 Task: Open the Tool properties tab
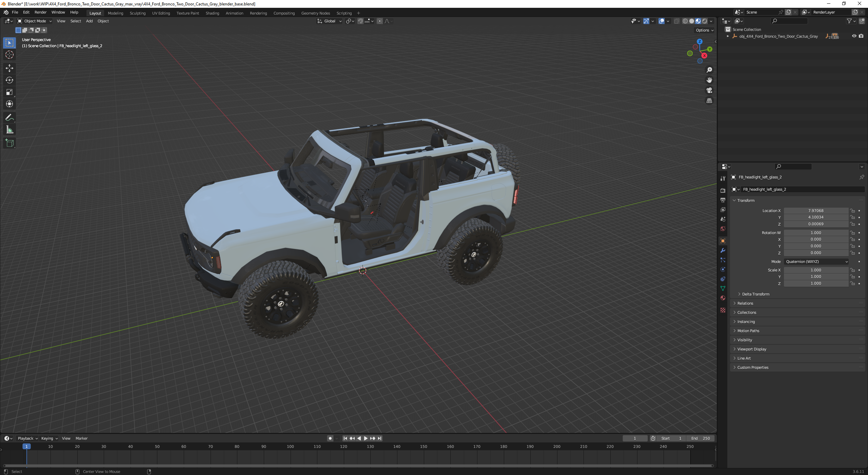point(723,178)
